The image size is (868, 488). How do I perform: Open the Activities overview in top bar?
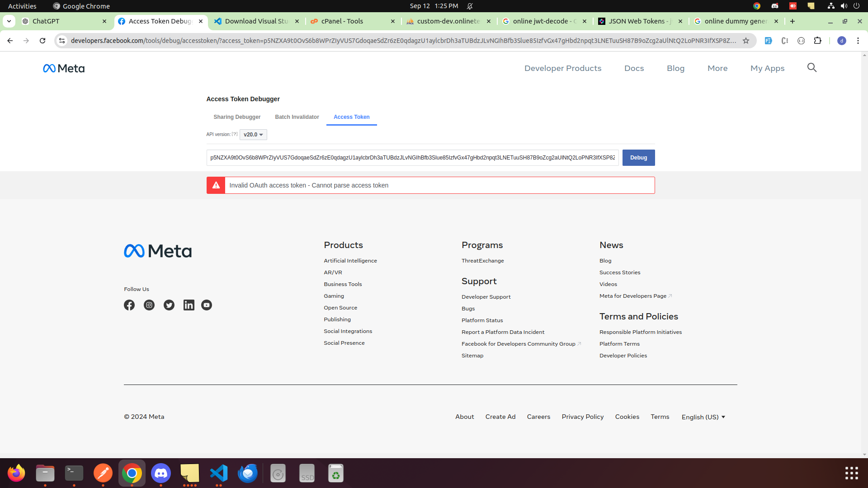(22, 6)
